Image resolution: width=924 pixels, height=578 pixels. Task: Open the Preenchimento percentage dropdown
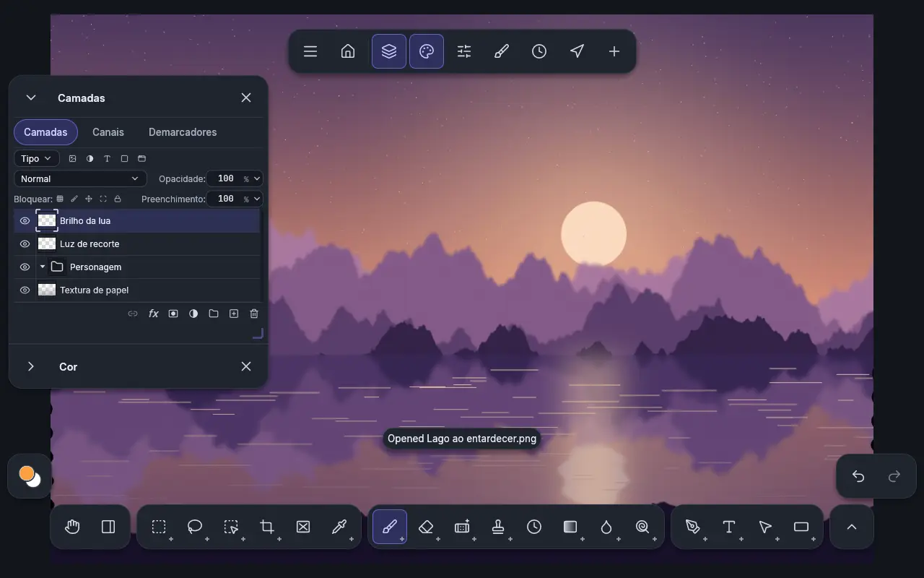(257, 199)
